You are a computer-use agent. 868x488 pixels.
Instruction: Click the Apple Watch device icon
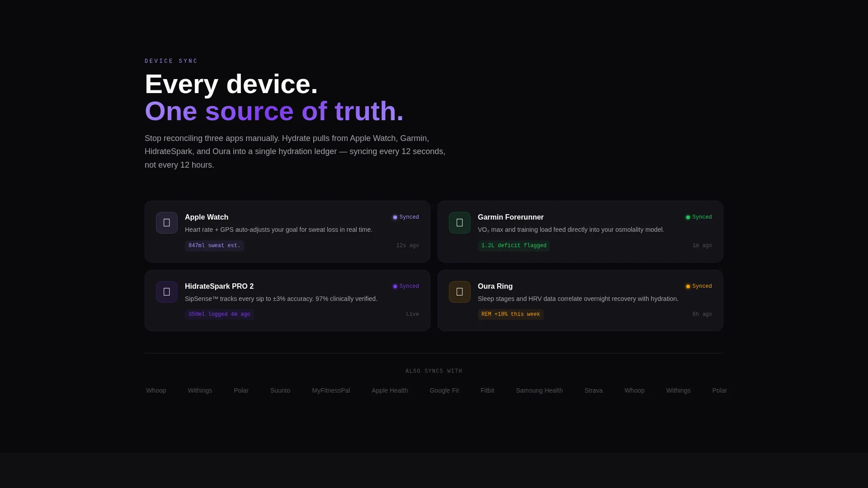tap(167, 223)
